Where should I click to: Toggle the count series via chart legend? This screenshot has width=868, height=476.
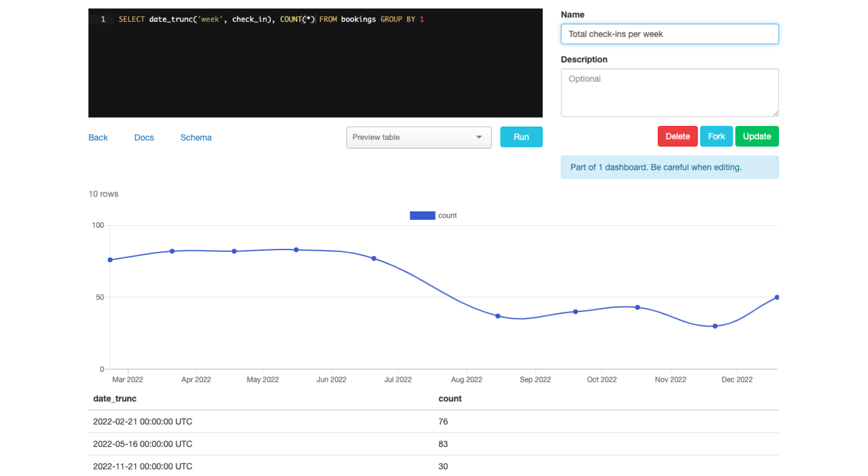[x=448, y=215]
